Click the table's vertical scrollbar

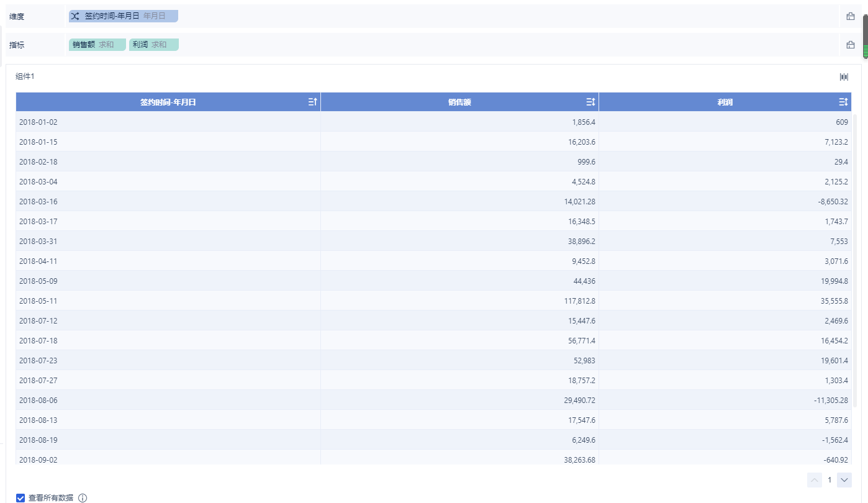pos(856,261)
